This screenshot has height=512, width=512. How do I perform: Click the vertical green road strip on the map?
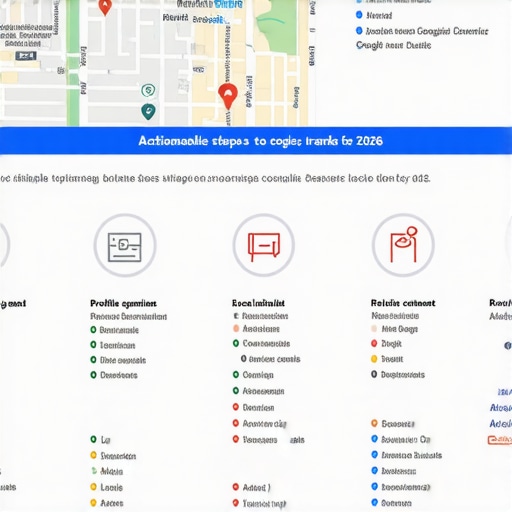pos(73,63)
